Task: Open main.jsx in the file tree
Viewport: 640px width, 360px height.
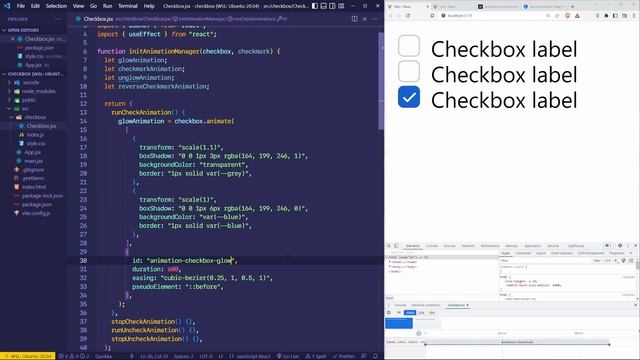Action: click(33, 161)
